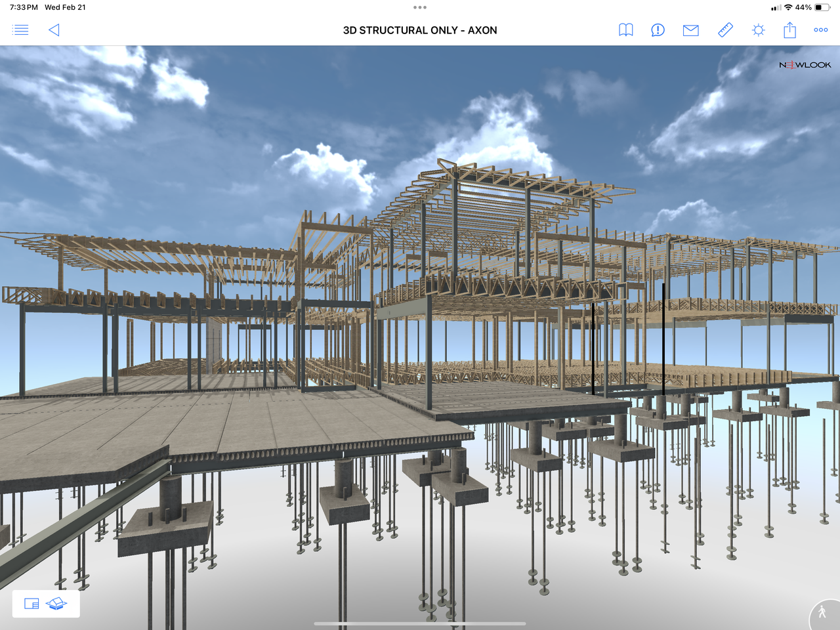Tap the 3D STRUCTURAL ONLY - AXON title
Image resolution: width=840 pixels, height=630 pixels.
[419, 30]
